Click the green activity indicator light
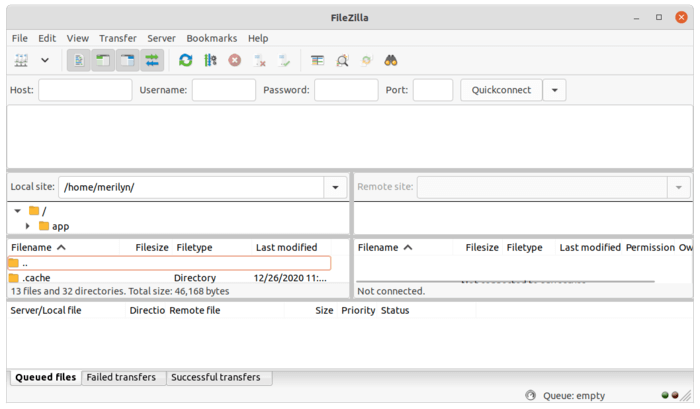 click(x=665, y=395)
